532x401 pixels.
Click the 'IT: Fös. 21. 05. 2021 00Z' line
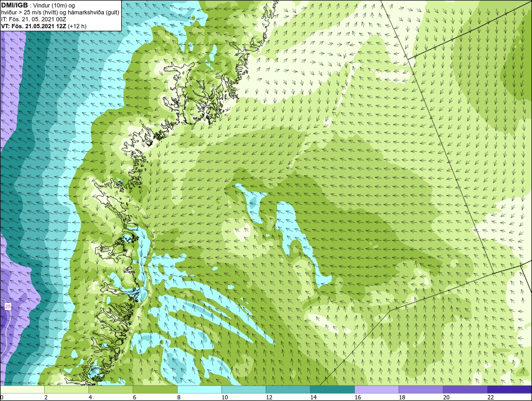34,19
